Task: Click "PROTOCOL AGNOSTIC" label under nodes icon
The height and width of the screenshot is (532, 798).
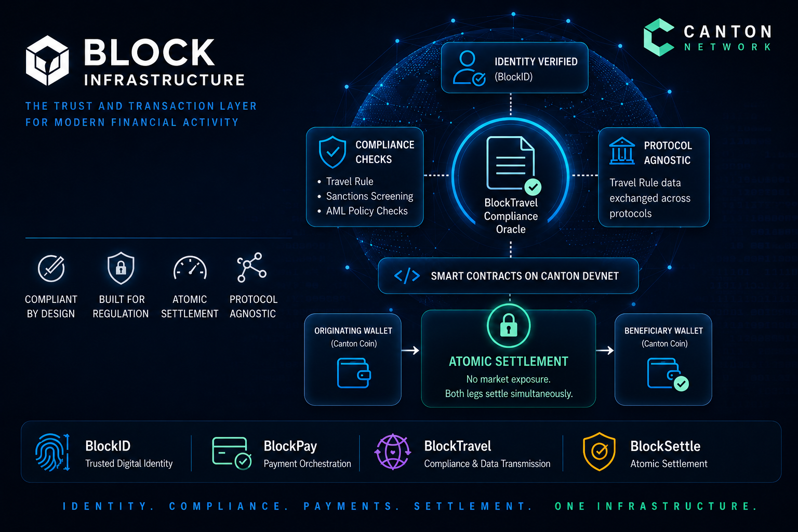Action: pos(254,307)
